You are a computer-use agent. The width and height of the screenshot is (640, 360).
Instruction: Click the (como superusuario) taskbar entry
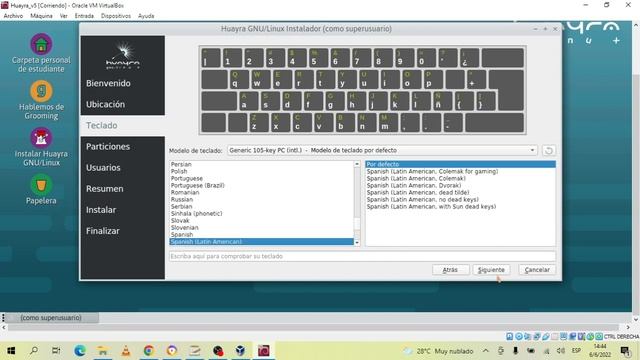(51, 318)
